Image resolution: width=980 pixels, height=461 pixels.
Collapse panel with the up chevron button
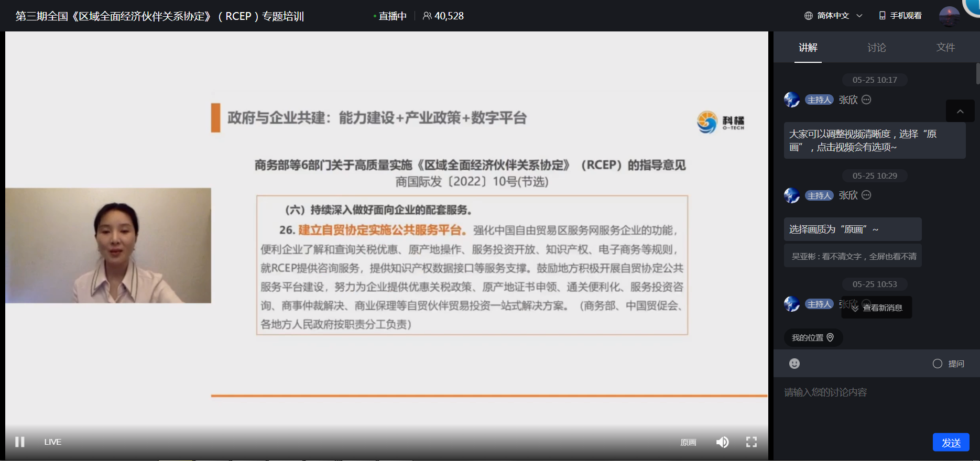click(960, 111)
